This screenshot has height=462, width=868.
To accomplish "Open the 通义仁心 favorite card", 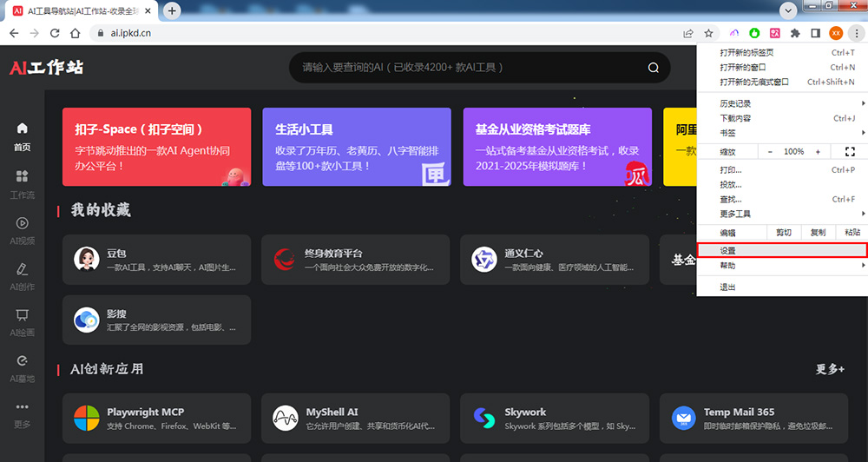I will pyautogui.click(x=555, y=260).
